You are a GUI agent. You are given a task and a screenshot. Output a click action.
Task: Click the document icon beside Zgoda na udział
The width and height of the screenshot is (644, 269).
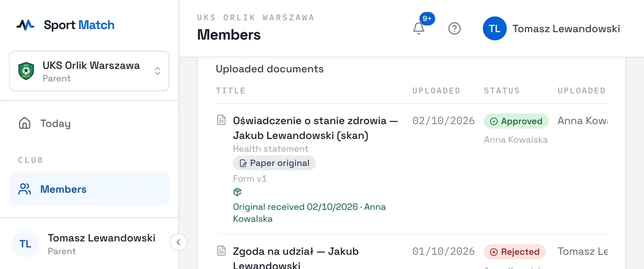pyautogui.click(x=221, y=251)
